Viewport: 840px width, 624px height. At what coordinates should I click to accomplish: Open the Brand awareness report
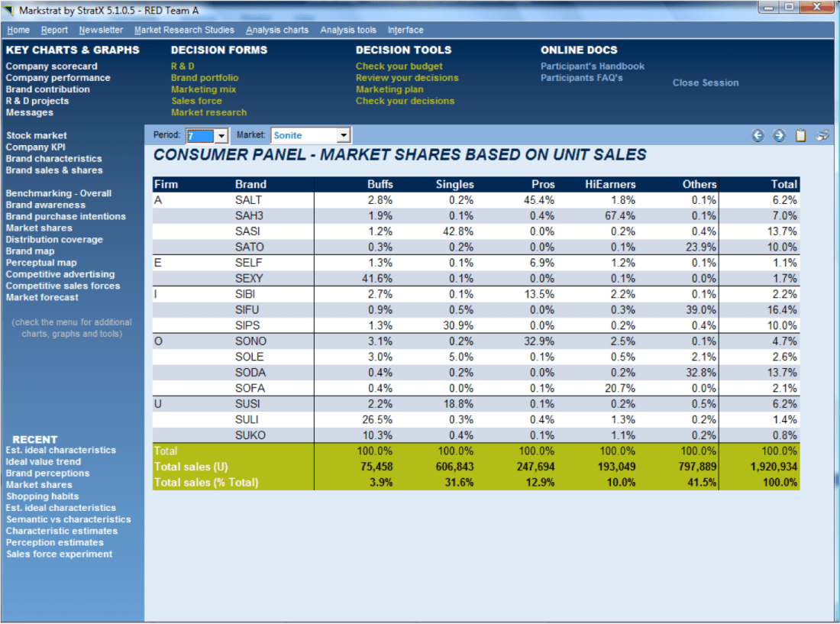46,205
